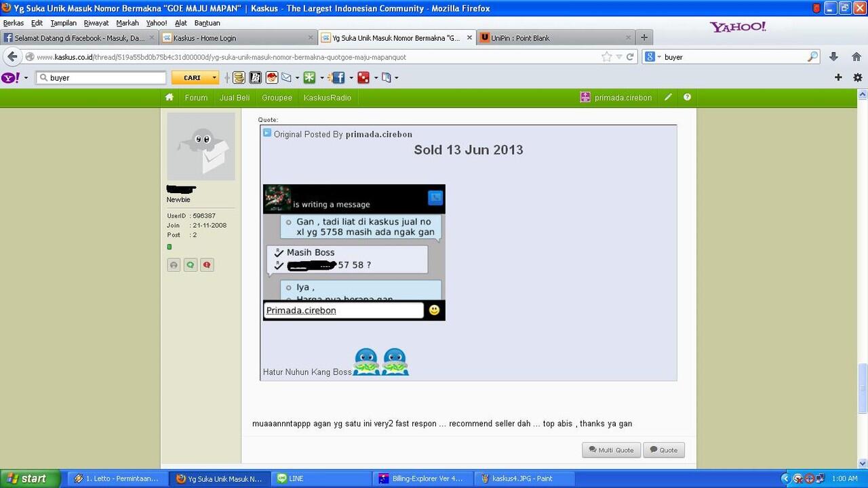
Task: Click the pencil edit icon in Kaskus bar
Action: [668, 98]
